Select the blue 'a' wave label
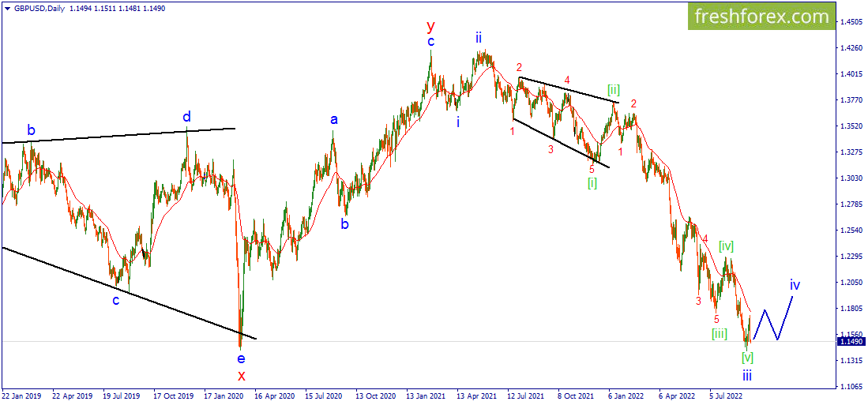The image size is (868, 405). (x=334, y=119)
